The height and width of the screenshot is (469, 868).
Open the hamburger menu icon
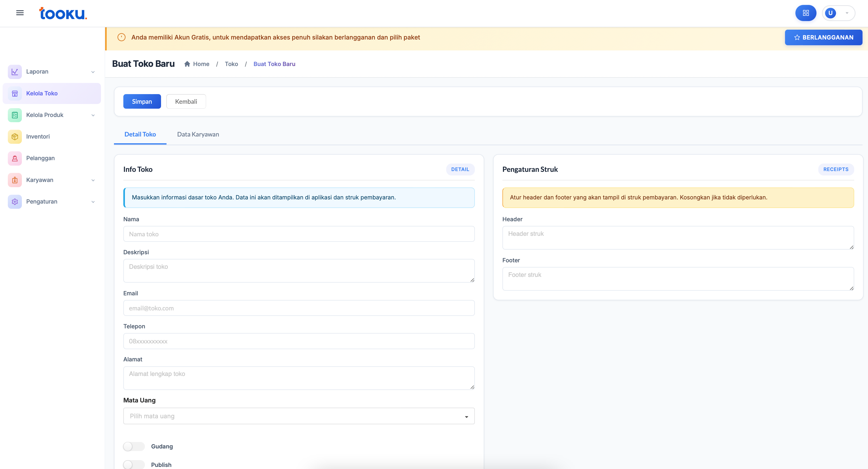point(20,13)
